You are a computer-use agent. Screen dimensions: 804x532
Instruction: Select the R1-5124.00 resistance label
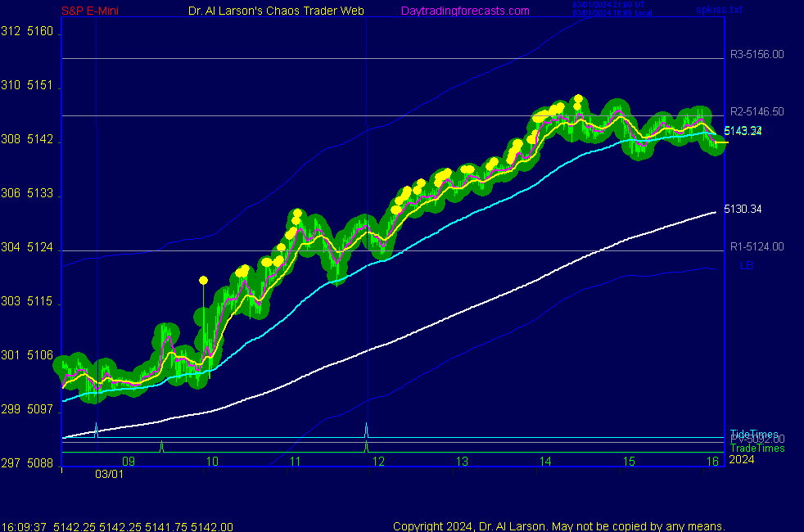tap(757, 246)
